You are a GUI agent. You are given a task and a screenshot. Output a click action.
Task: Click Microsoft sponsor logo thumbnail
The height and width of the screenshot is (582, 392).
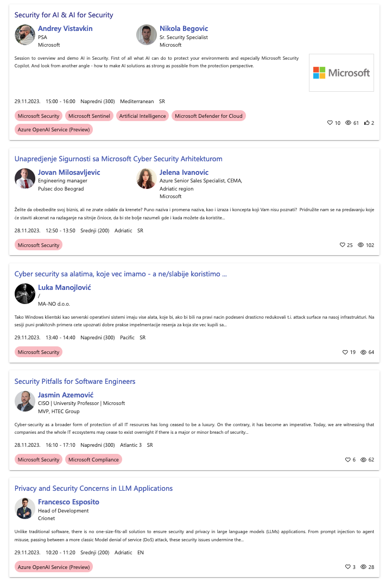coord(342,73)
